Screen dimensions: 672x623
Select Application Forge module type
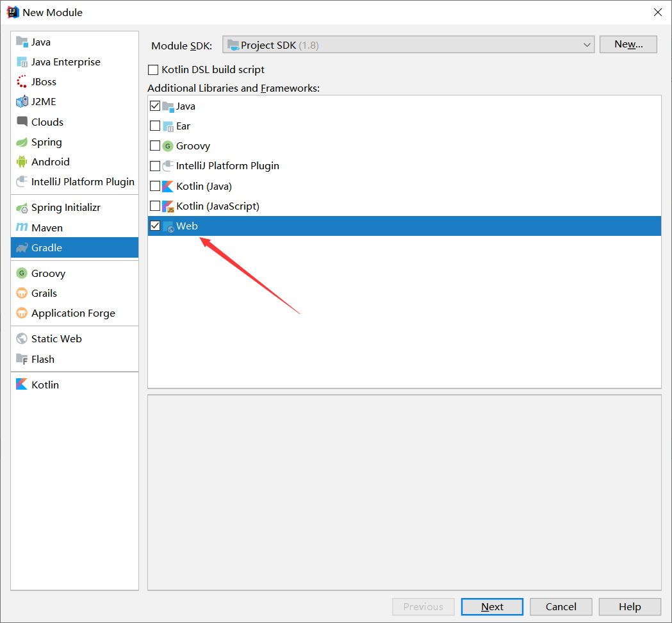point(74,313)
